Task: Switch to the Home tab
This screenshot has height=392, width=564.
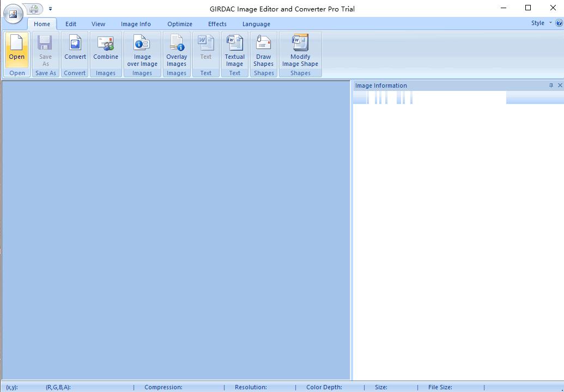Action: (42, 24)
